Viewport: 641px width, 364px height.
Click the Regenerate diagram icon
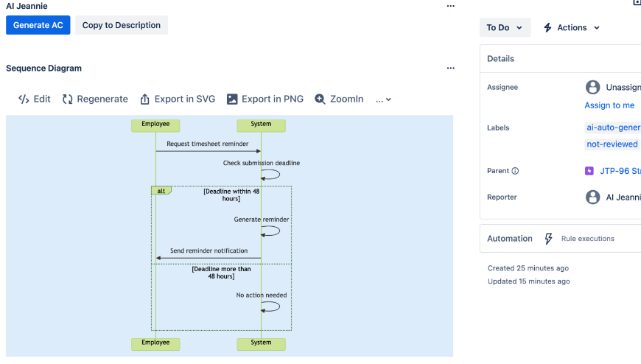pos(68,99)
